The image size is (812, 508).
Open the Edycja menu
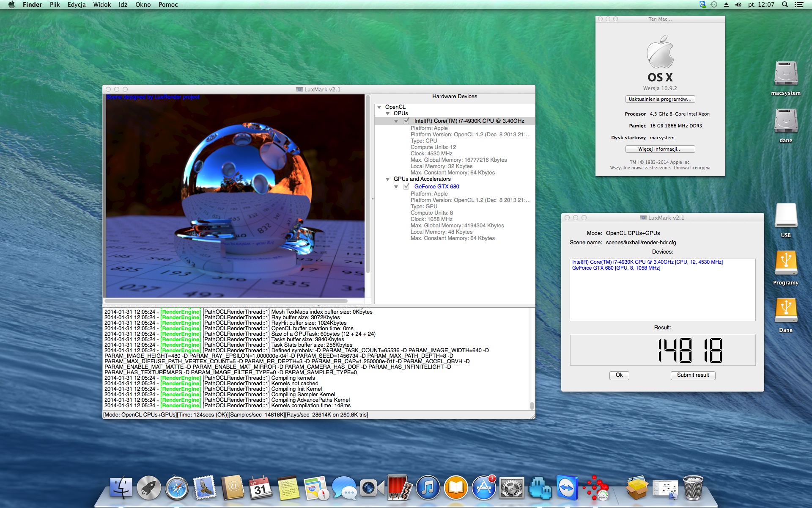coord(77,5)
